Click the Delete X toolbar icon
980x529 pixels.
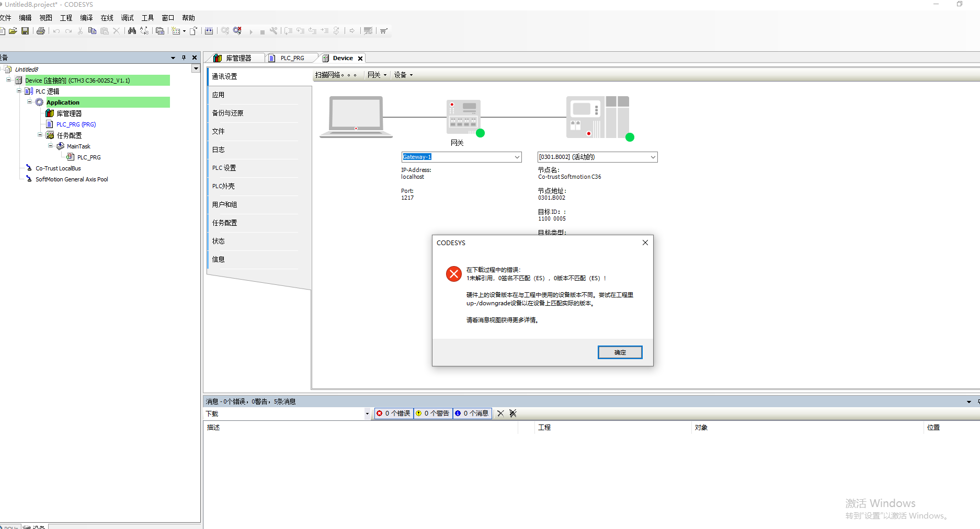117,31
